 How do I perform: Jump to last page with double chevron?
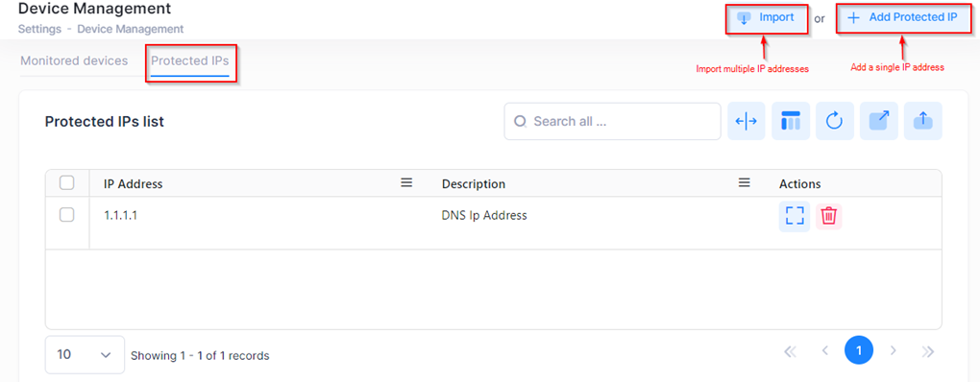coord(928,351)
